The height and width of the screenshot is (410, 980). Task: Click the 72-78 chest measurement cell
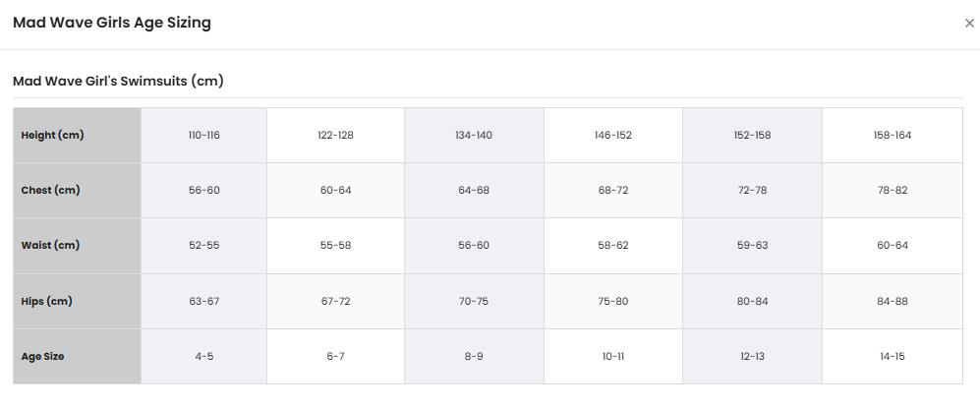(753, 190)
